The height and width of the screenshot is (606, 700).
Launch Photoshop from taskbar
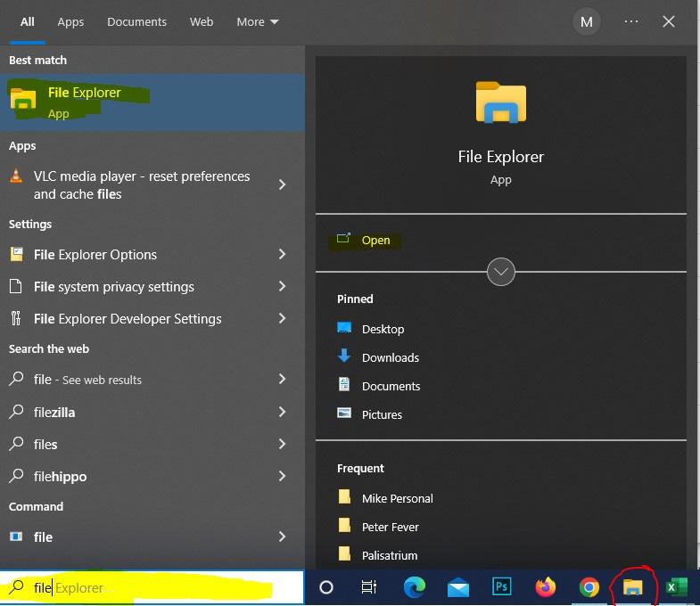pos(501,586)
